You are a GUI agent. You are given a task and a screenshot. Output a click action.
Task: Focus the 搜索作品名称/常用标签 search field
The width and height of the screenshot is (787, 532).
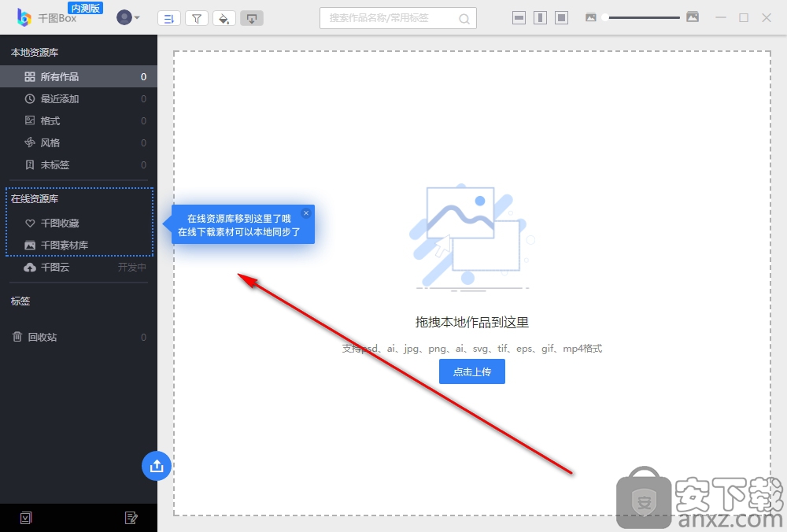398,18
